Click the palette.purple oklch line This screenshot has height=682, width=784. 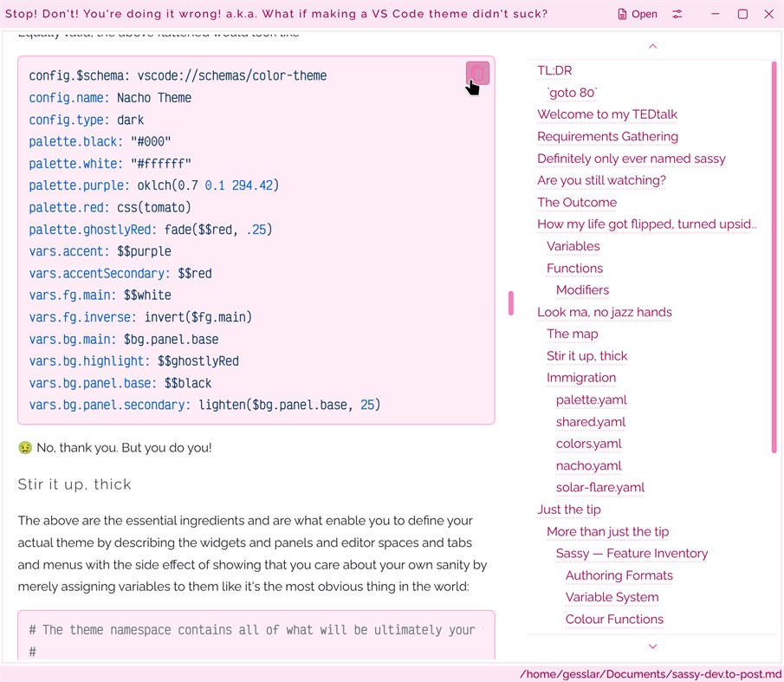(153, 185)
